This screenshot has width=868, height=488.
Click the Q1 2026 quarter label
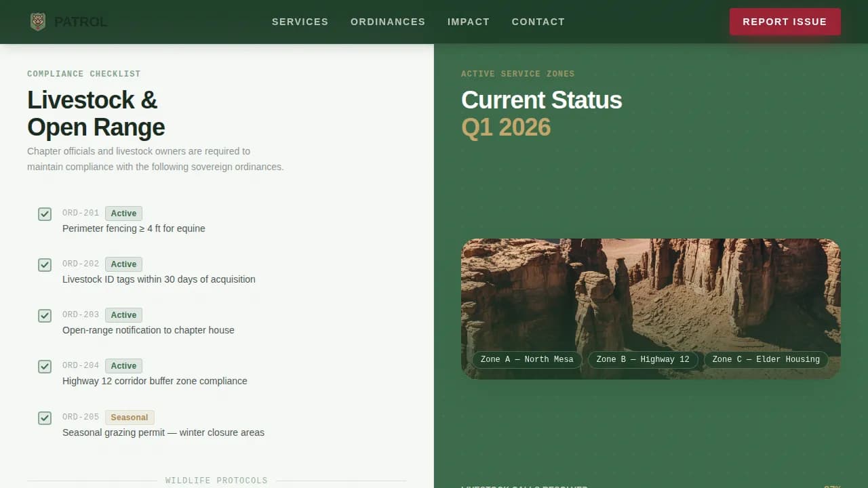click(x=506, y=127)
